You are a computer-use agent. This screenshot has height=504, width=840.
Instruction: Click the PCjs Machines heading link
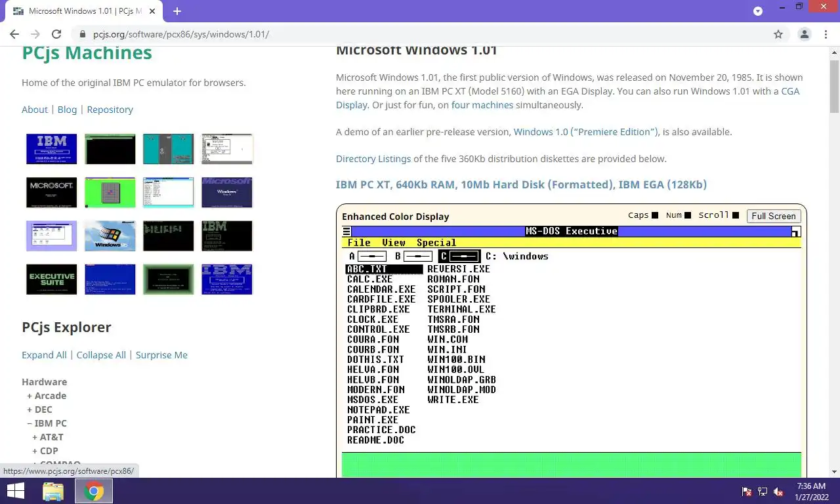87,52
